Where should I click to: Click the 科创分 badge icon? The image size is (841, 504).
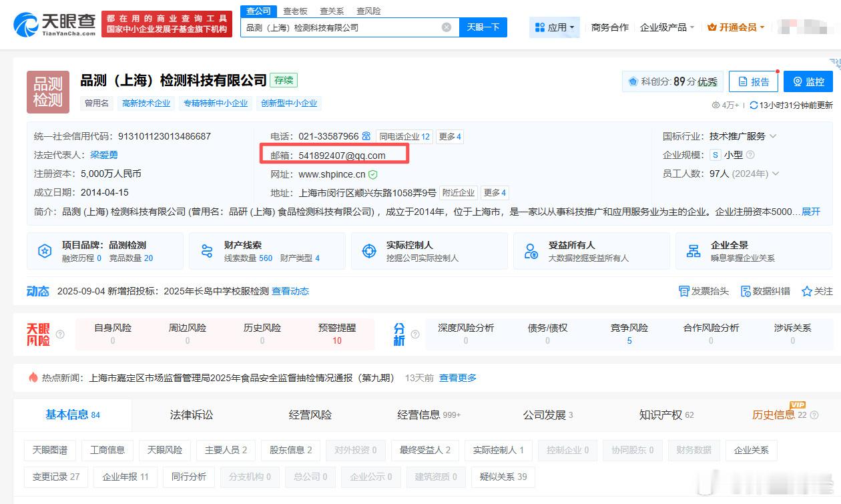tap(633, 82)
